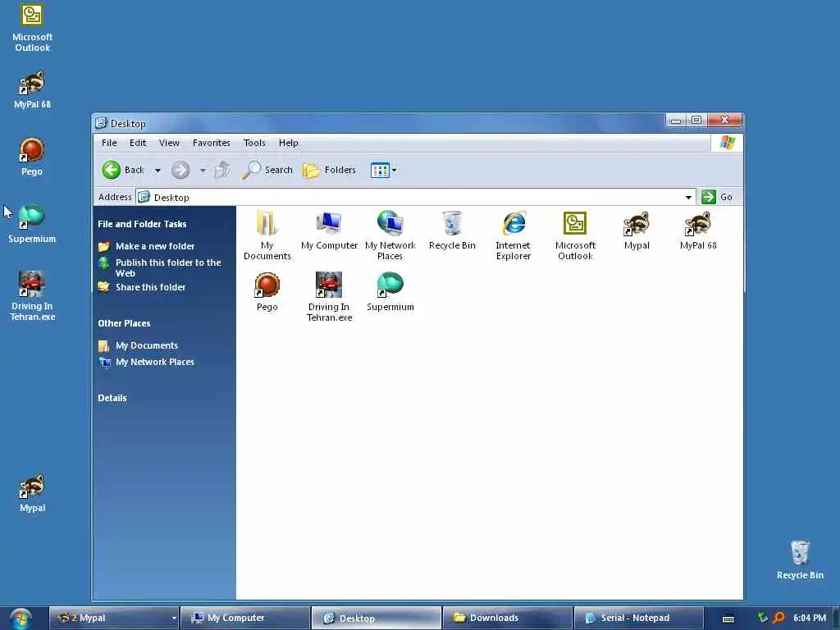Screen dimensions: 840x630
Task: Click the Go button
Action: click(x=717, y=197)
